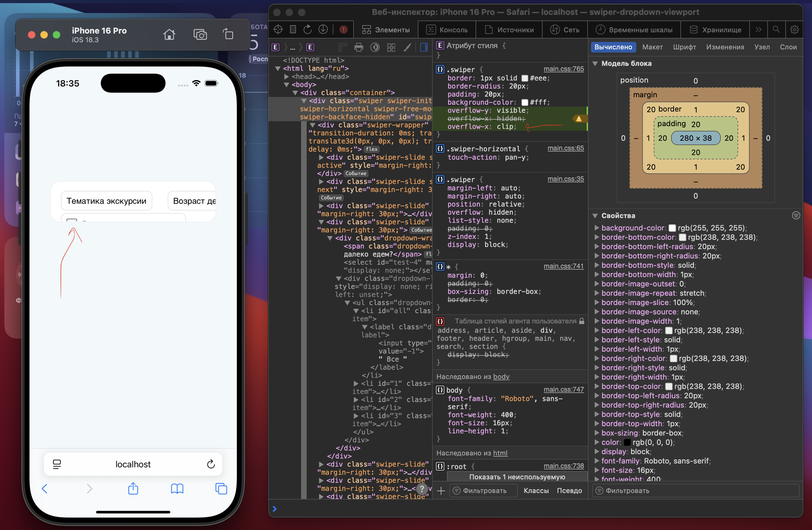Open main.css:765 source link

563,69
